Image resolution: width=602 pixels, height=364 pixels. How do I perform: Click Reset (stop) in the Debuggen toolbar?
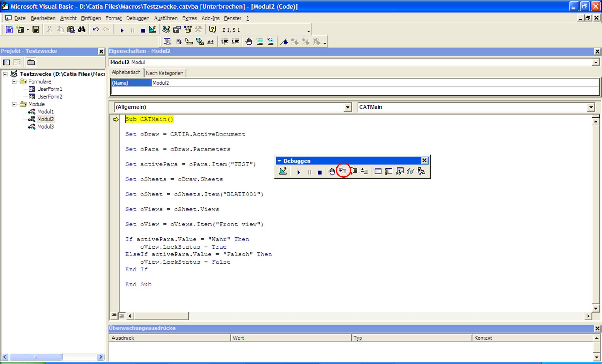coord(320,172)
